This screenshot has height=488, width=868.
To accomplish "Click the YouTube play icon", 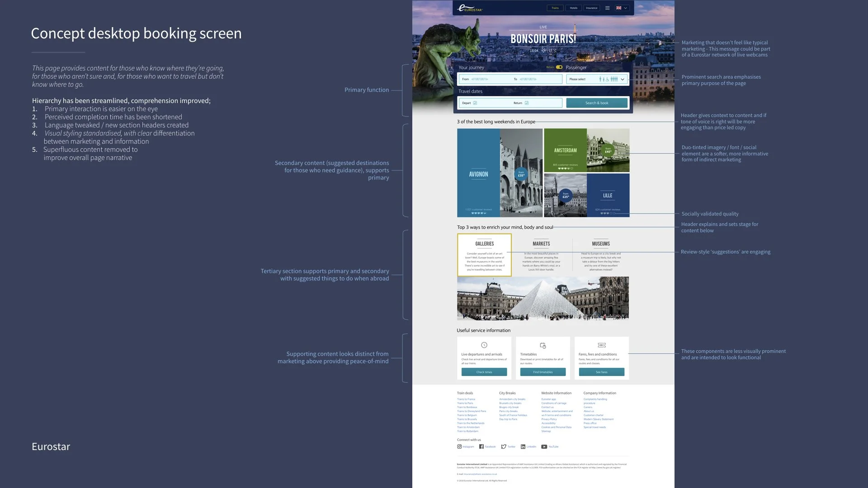I will pos(544,446).
